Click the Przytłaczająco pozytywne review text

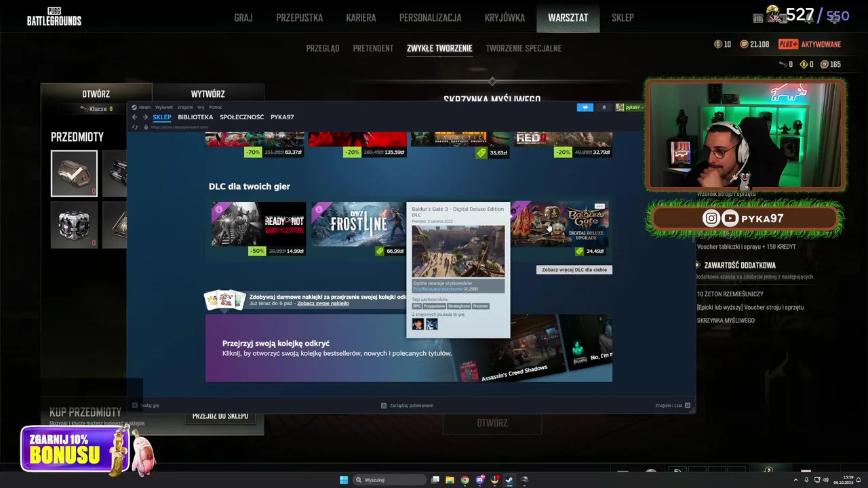click(x=437, y=289)
